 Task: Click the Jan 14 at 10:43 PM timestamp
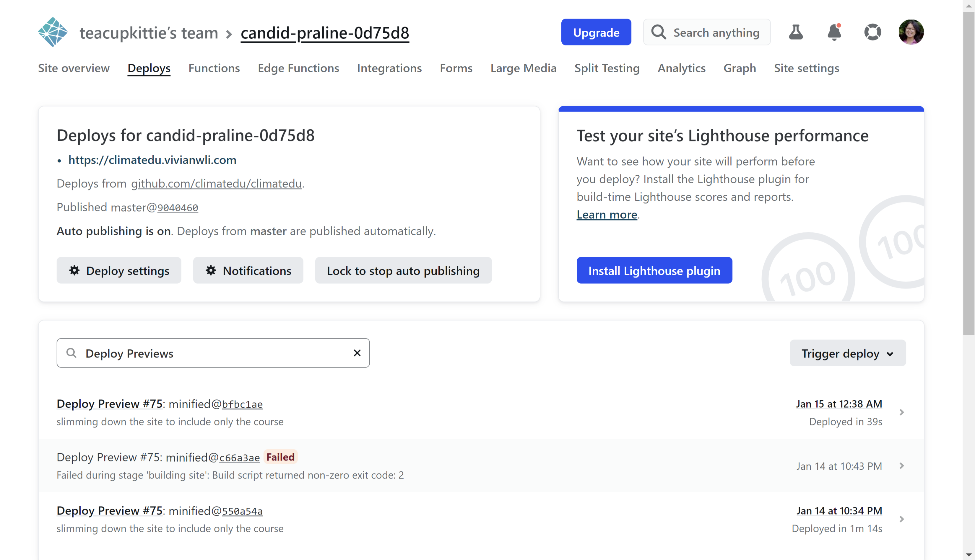tap(839, 466)
